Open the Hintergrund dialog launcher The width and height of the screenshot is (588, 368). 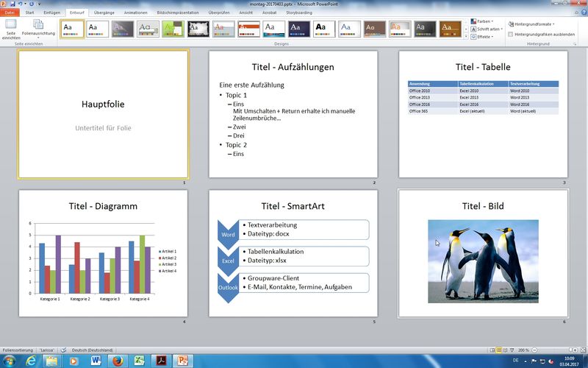pos(575,44)
